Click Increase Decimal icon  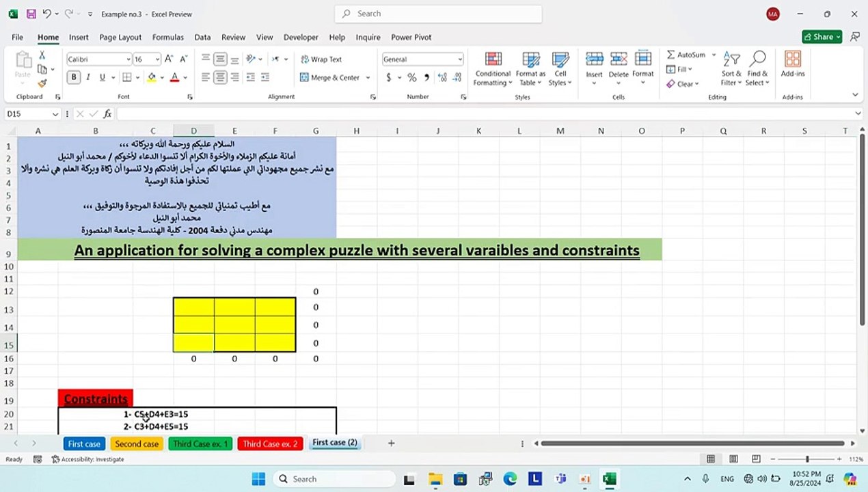point(442,78)
